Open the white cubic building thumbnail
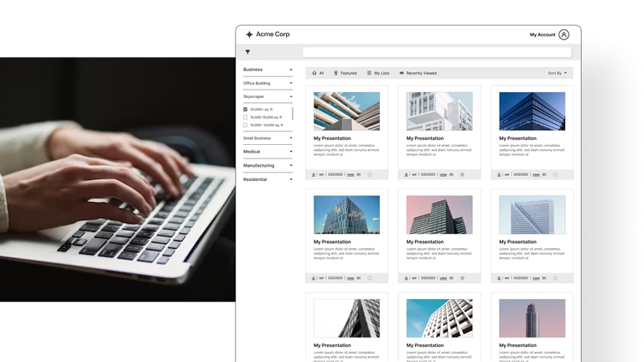 [x=439, y=111]
